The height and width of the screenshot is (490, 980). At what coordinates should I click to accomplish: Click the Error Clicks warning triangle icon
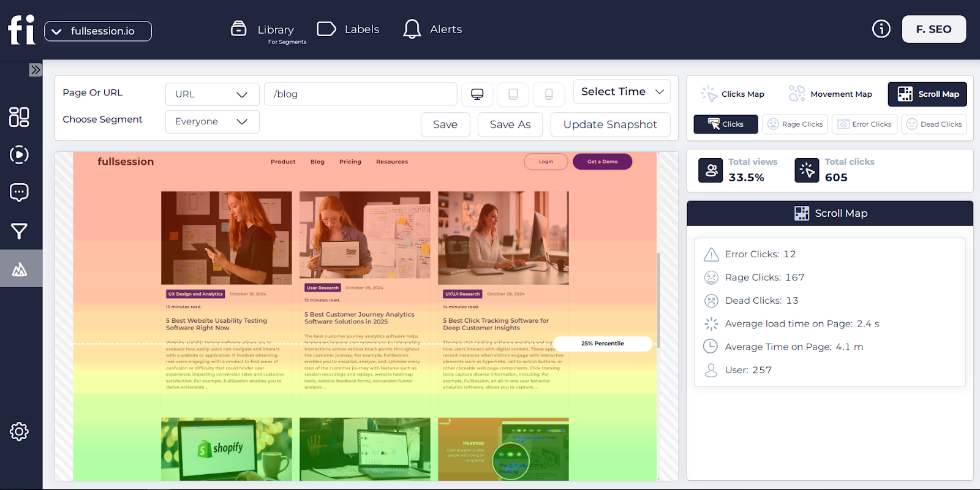(x=711, y=255)
